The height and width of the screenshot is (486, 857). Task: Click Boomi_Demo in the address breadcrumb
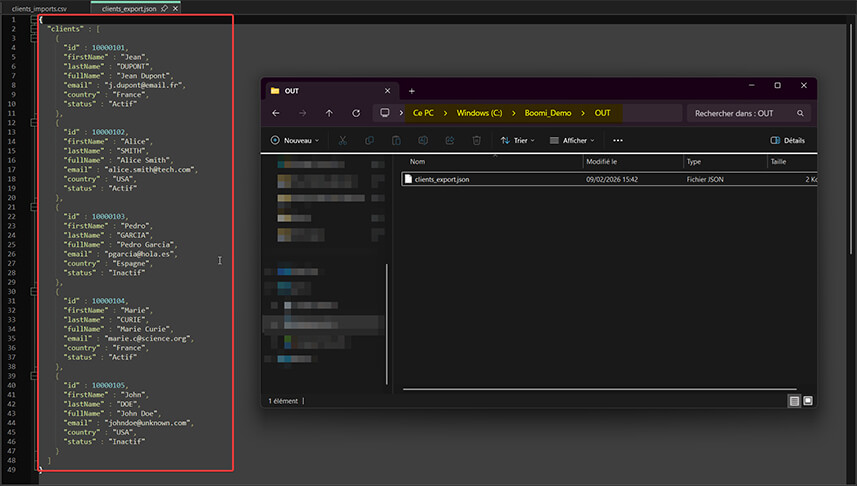pos(545,113)
